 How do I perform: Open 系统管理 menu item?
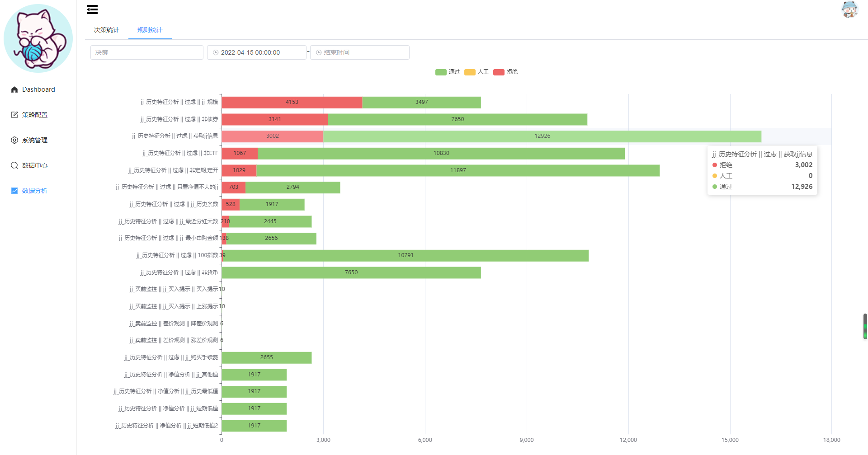(x=38, y=140)
